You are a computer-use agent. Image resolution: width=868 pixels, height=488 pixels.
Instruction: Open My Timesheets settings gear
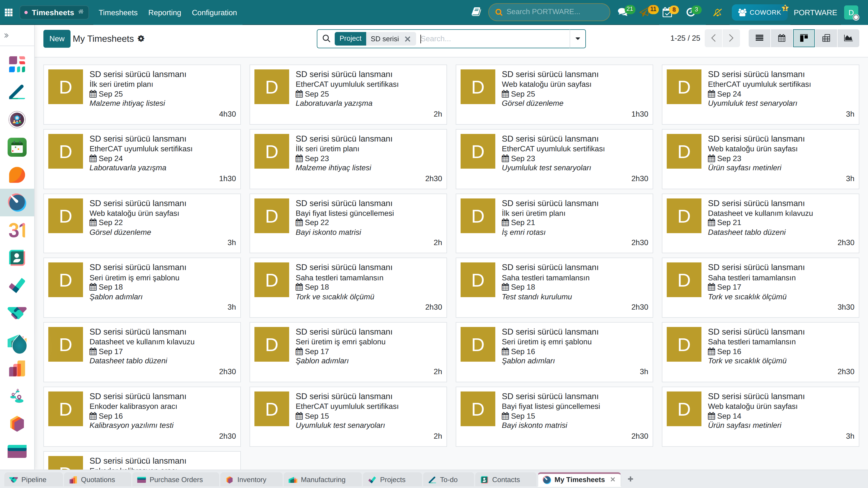[141, 38]
